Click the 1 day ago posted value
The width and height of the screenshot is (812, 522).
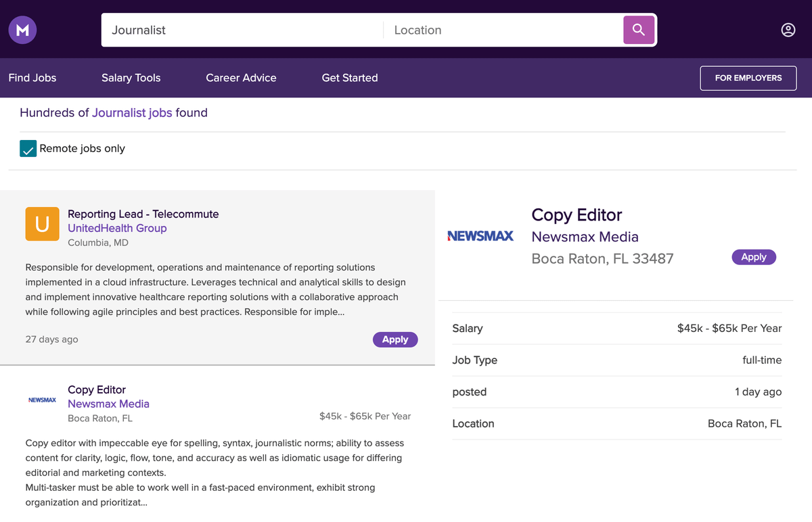[x=759, y=392]
